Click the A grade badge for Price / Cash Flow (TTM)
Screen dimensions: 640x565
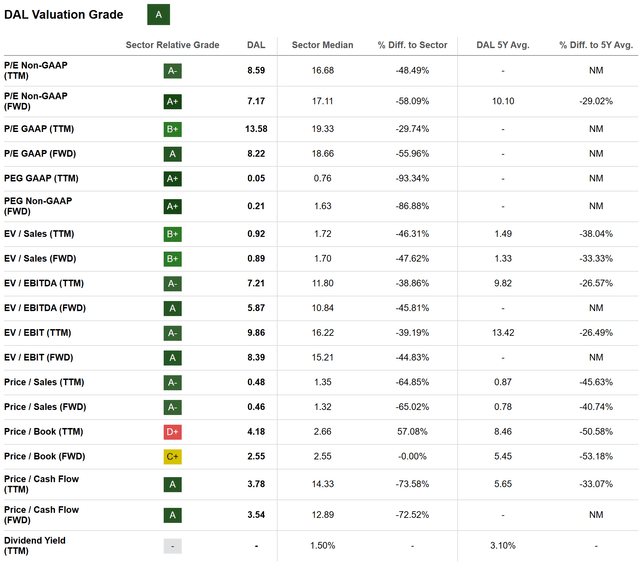pos(173,484)
